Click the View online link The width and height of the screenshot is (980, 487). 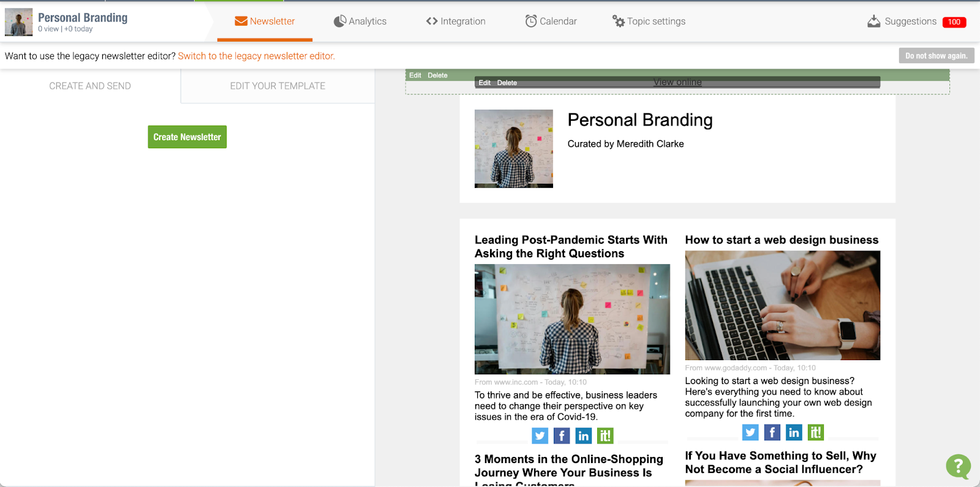point(677,82)
